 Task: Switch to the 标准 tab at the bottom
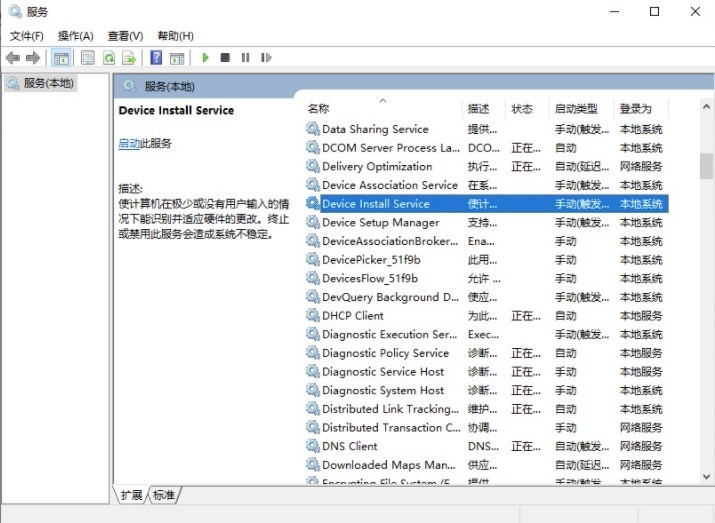(164, 495)
